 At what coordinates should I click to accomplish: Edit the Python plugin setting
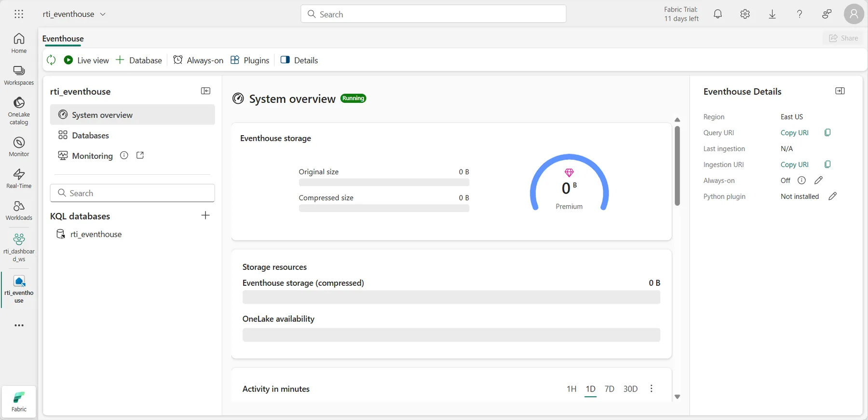(832, 196)
